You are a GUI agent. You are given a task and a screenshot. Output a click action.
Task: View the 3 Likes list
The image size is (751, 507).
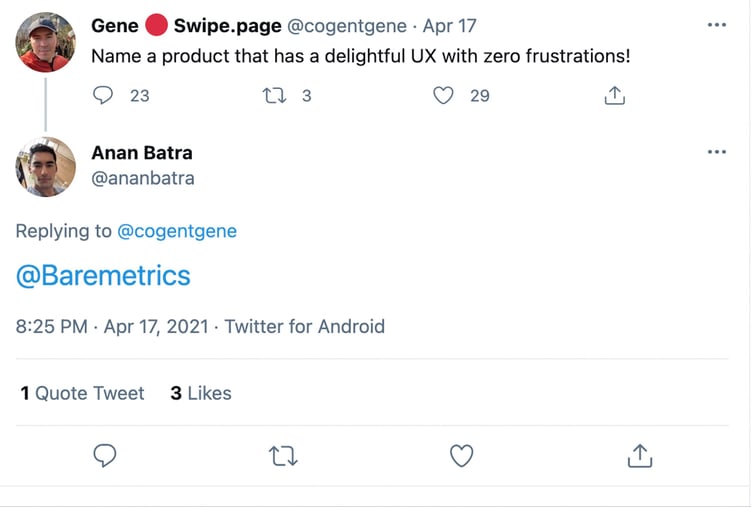coord(200,393)
